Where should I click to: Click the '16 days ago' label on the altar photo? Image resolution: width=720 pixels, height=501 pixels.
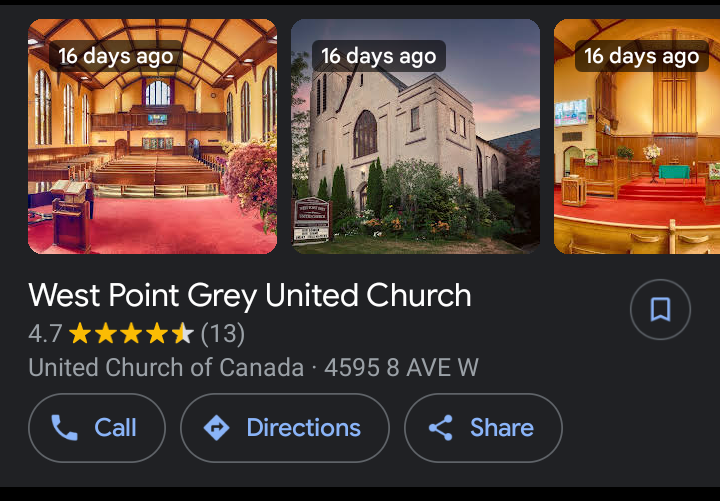(x=641, y=56)
